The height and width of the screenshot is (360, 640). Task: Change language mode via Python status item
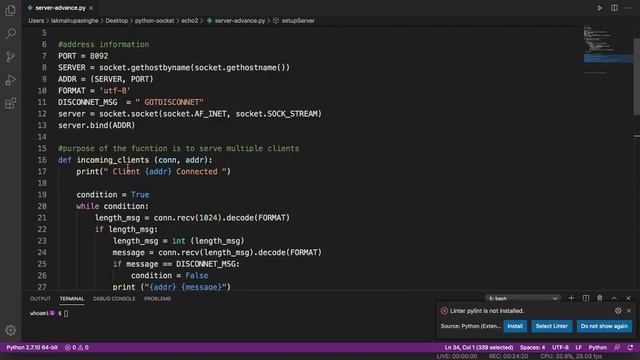(x=598, y=348)
